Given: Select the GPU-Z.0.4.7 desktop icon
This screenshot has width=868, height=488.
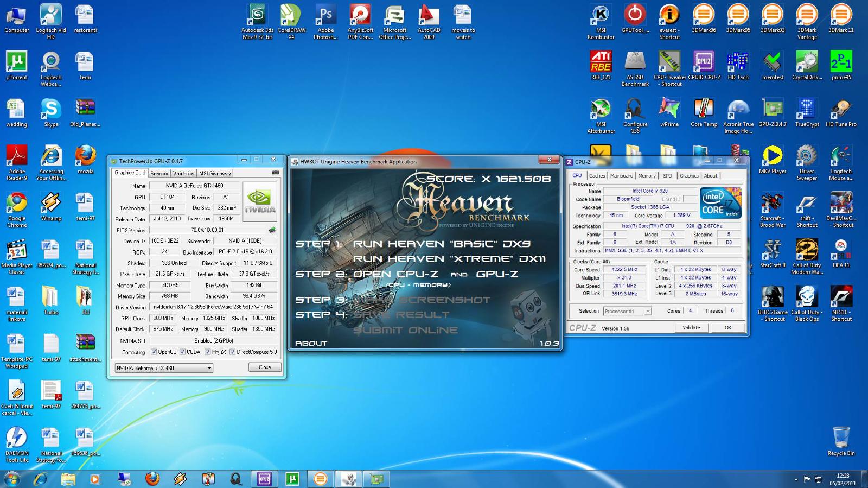Looking at the screenshot, I should [x=773, y=113].
